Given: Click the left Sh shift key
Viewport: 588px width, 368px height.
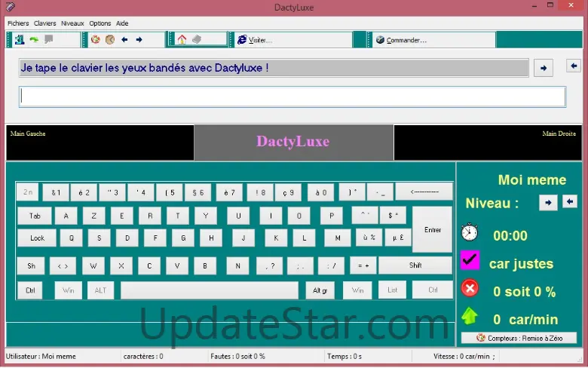Looking at the screenshot, I should (31, 266).
